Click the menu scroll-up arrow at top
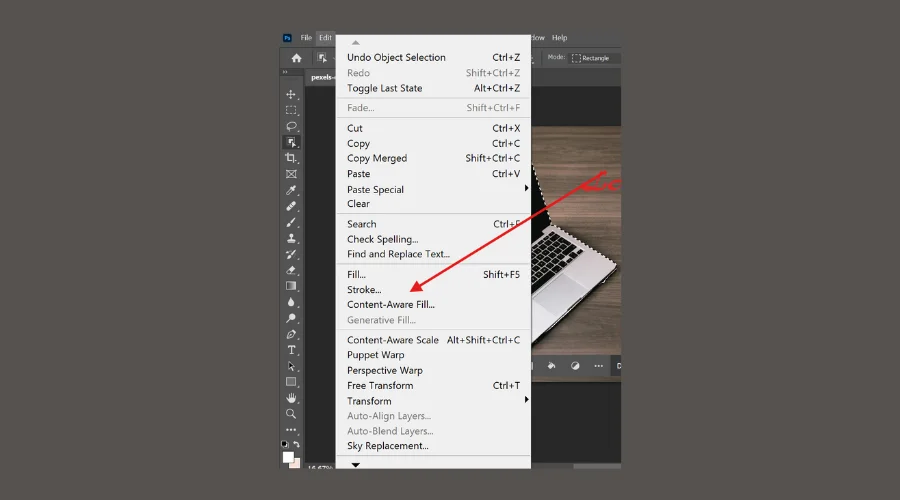 [x=356, y=42]
